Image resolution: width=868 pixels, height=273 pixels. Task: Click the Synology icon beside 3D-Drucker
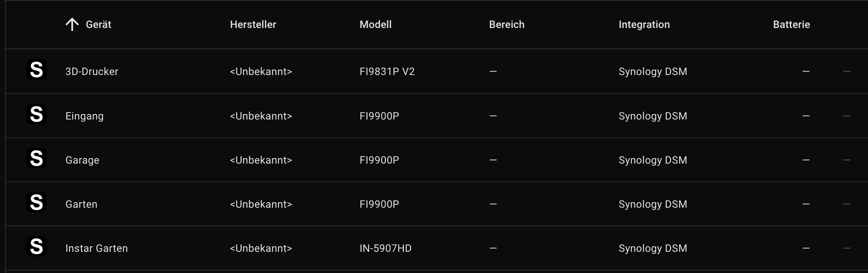(x=37, y=70)
